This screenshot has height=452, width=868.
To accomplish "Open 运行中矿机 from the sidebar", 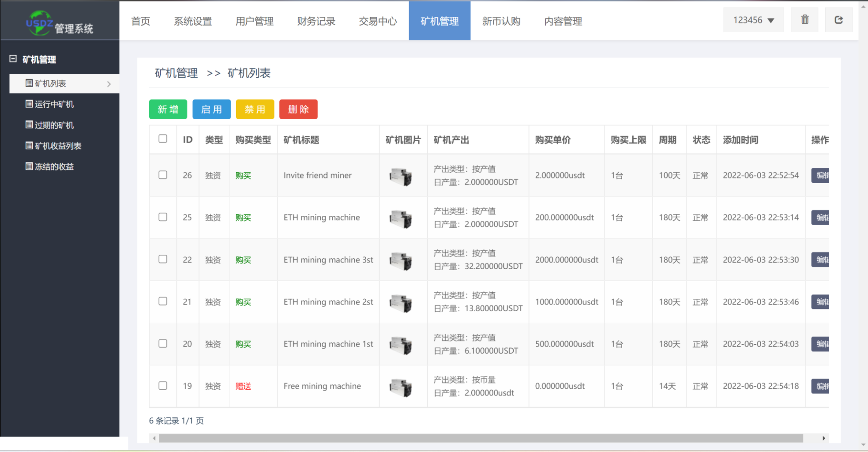I will coord(53,104).
